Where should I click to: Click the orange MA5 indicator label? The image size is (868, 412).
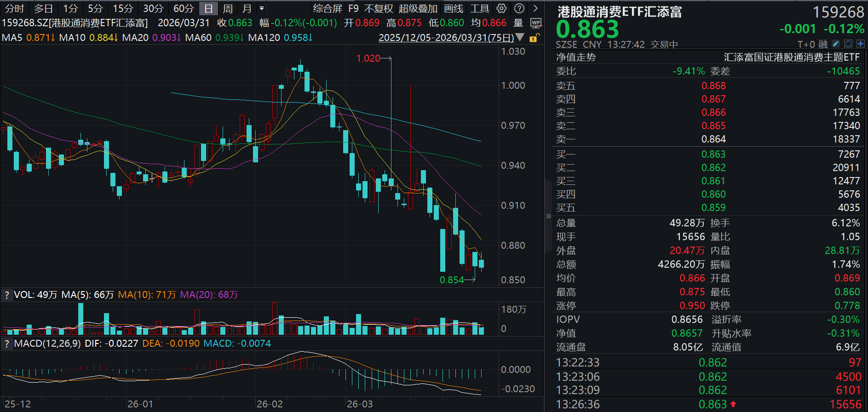(28, 38)
